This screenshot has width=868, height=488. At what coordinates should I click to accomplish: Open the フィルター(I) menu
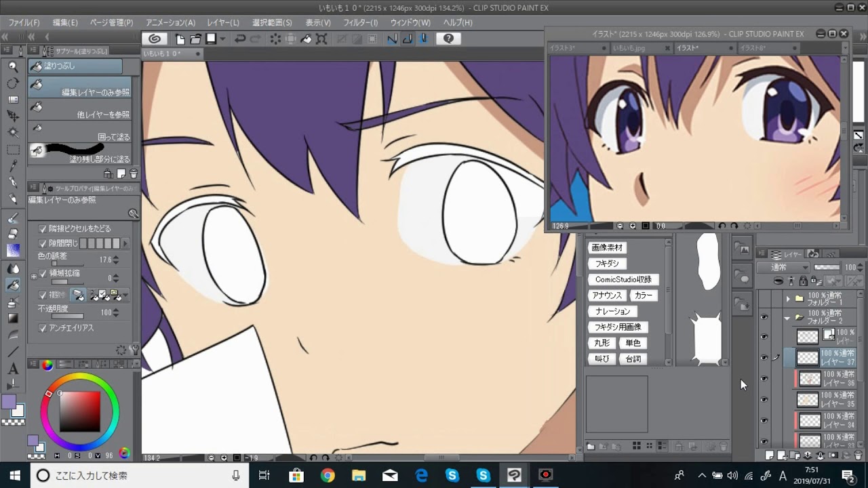pos(360,22)
